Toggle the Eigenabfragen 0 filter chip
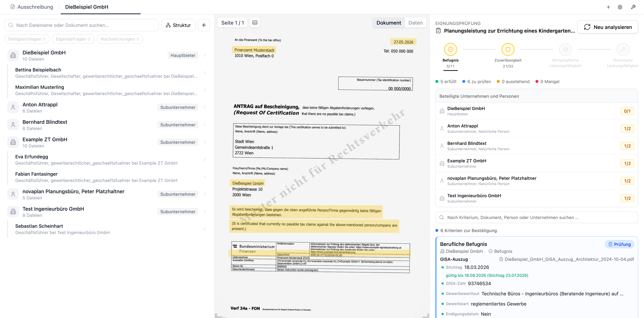Viewport: 644px width, 318px height. (73, 39)
